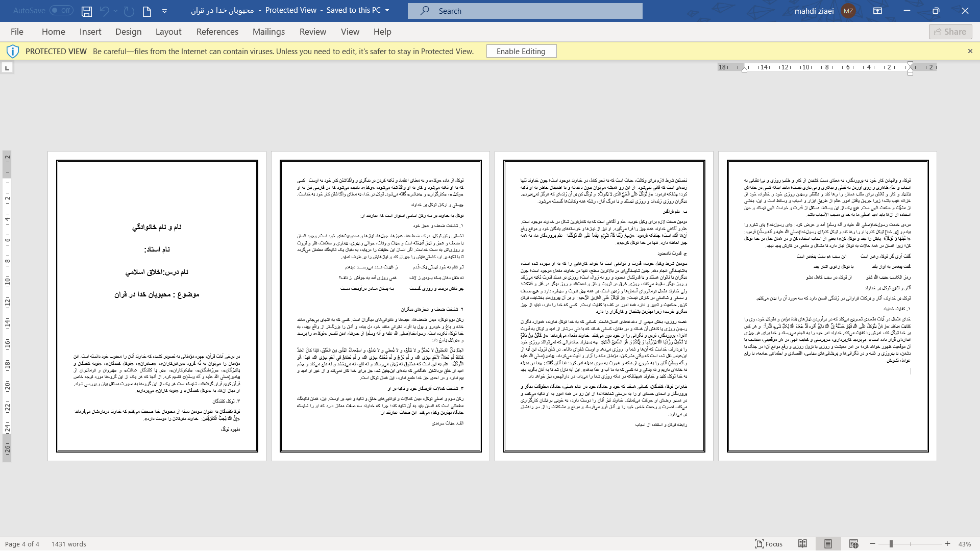The height and width of the screenshot is (551, 980).
Task: Switch to the References tab
Action: coord(217,32)
